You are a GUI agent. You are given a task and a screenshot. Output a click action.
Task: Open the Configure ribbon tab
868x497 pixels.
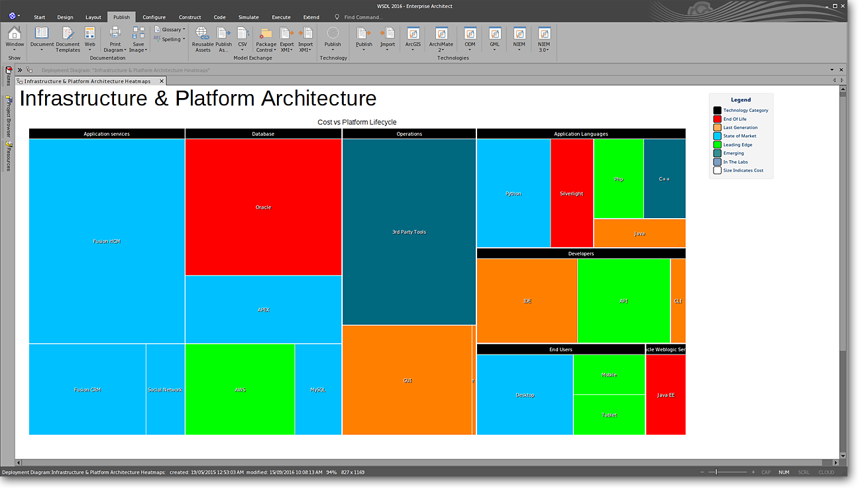pos(154,17)
